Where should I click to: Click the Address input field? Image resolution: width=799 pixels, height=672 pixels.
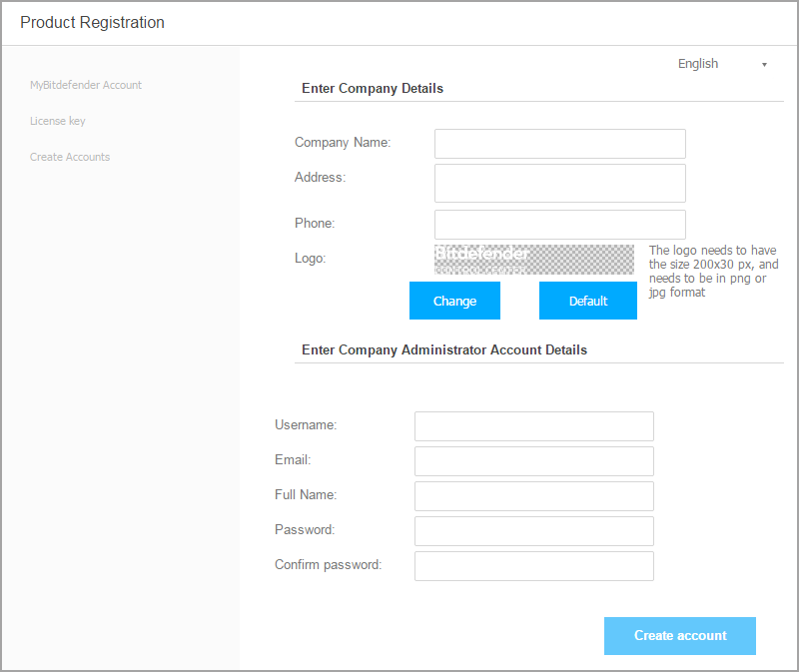click(559, 183)
